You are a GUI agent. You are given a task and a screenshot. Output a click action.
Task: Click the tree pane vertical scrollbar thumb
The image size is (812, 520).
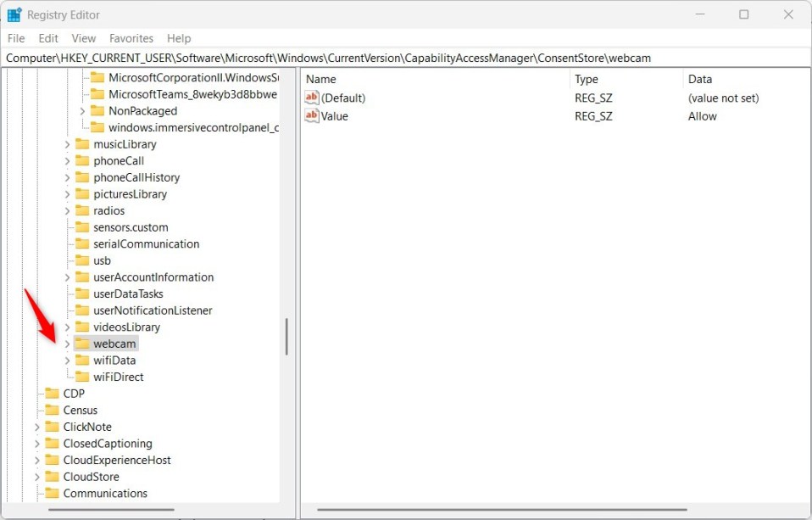(286, 337)
